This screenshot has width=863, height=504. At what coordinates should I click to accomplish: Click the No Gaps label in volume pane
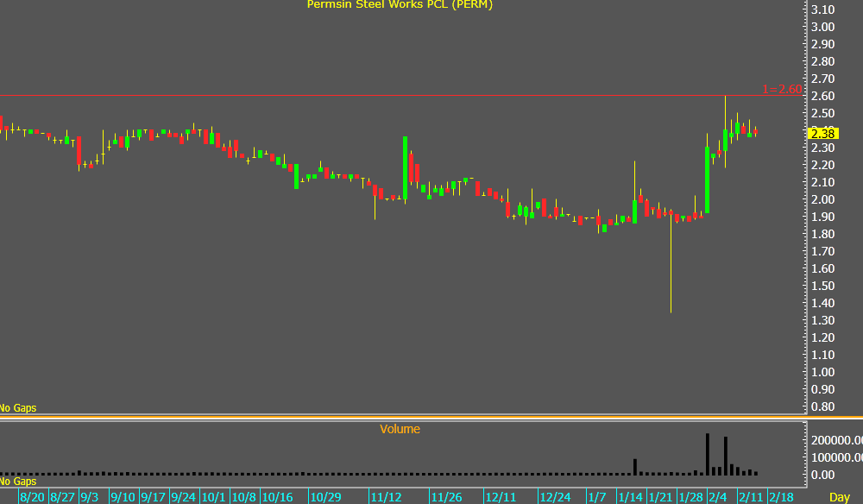pos(17,482)
